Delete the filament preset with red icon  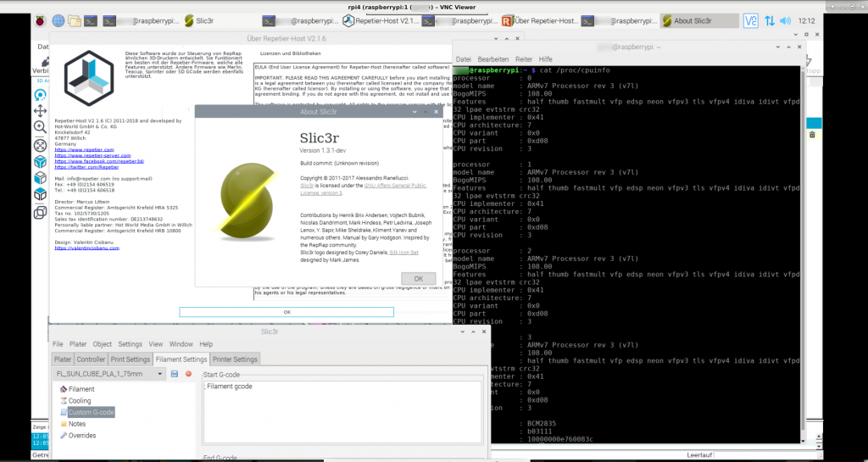[x=188, y=374]
